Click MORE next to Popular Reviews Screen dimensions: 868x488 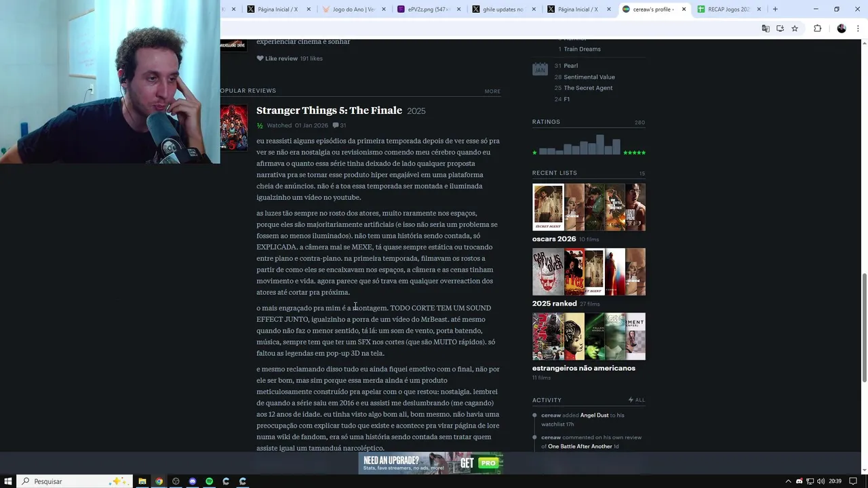(492, 91)
